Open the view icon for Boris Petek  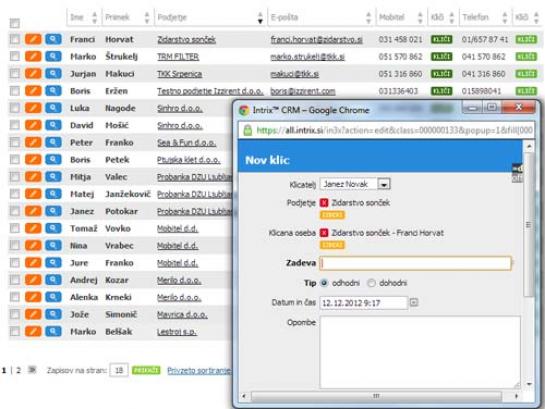tap(53, 159)
